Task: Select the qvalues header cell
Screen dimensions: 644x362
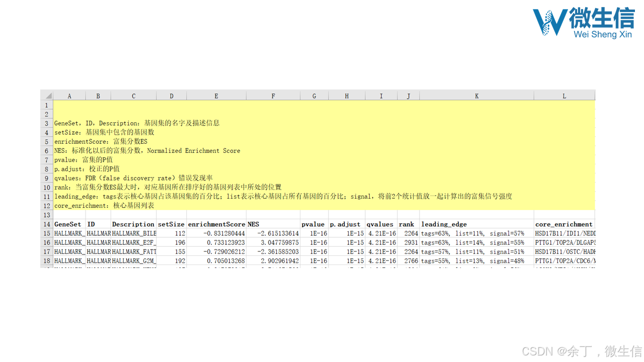Action: pos(380,224)
